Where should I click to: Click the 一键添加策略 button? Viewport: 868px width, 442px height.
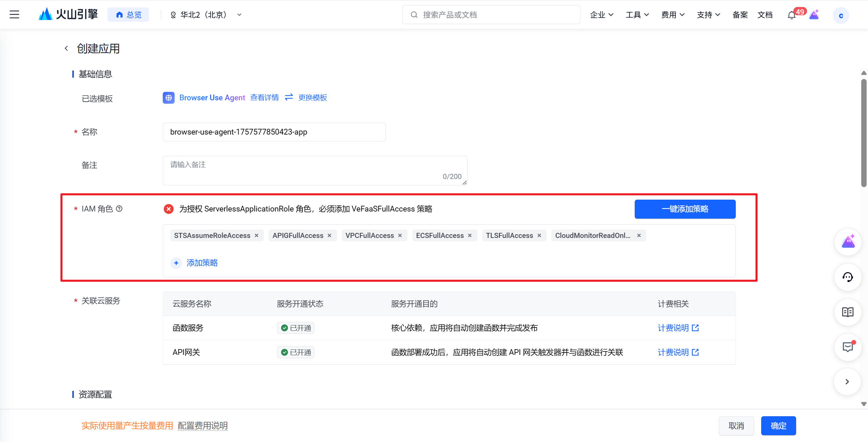coord(685,209)
